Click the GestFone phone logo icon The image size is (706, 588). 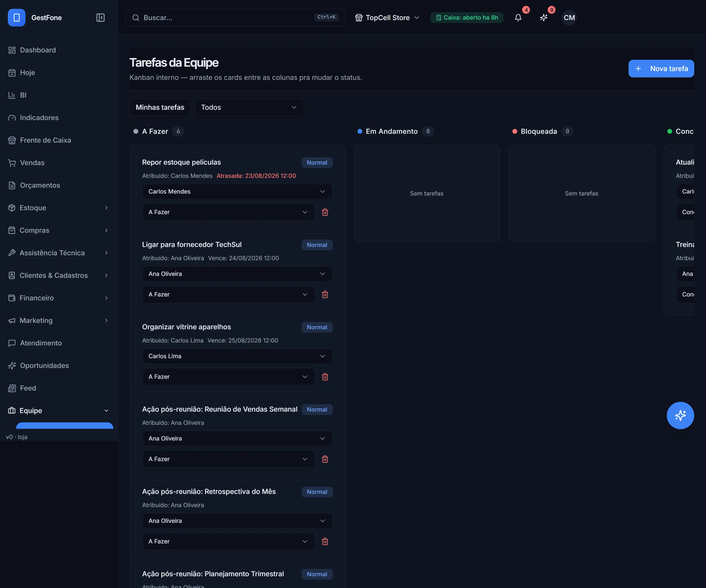tap(16, 17)
